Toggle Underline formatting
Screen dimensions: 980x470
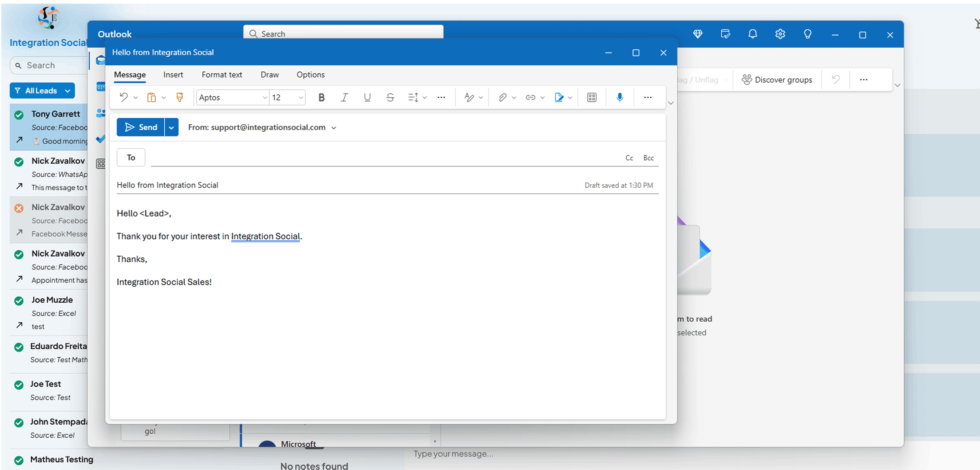click(x=367, y=97)
